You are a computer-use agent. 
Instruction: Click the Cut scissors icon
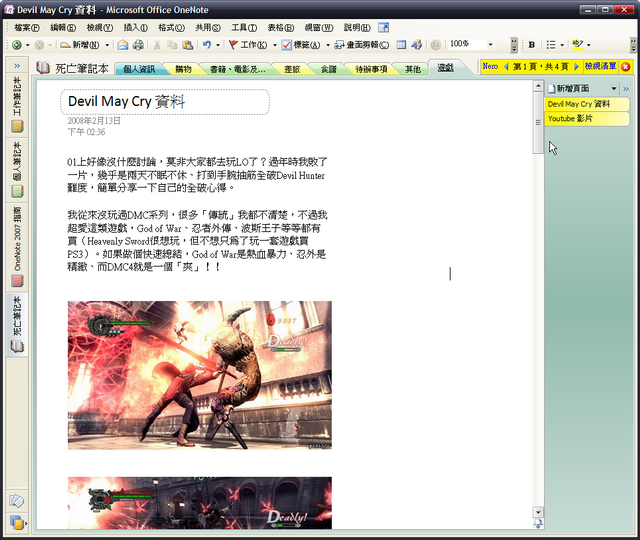pos(157,45)
